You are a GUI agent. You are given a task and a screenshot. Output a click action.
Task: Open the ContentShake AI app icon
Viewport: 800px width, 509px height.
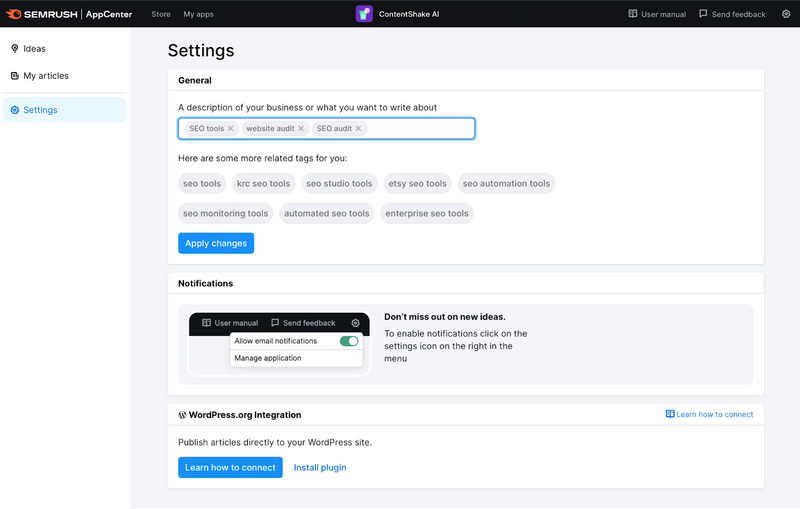point(364,14)
